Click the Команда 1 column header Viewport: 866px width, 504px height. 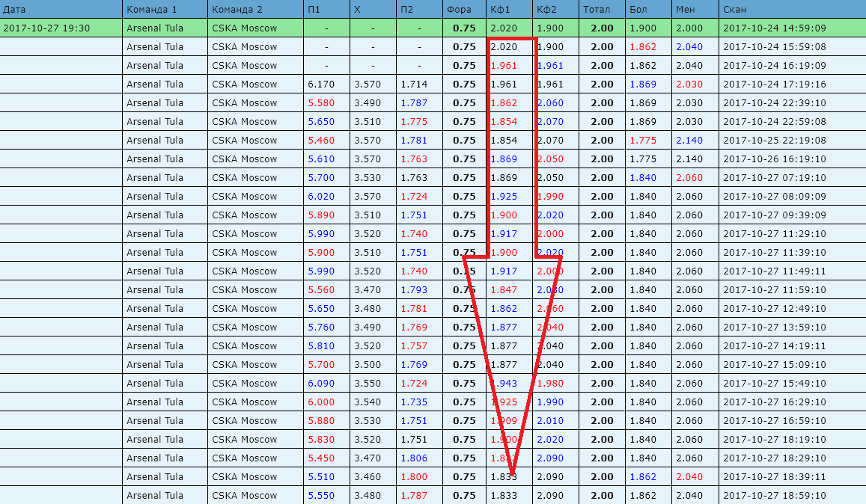coord(152,10)
